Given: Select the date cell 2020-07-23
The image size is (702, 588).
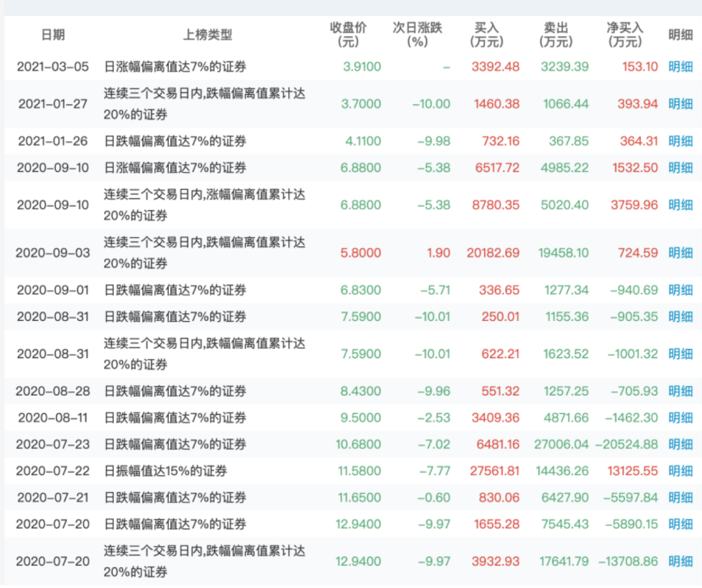Looking at the screenshot, I should coord(53,444).
